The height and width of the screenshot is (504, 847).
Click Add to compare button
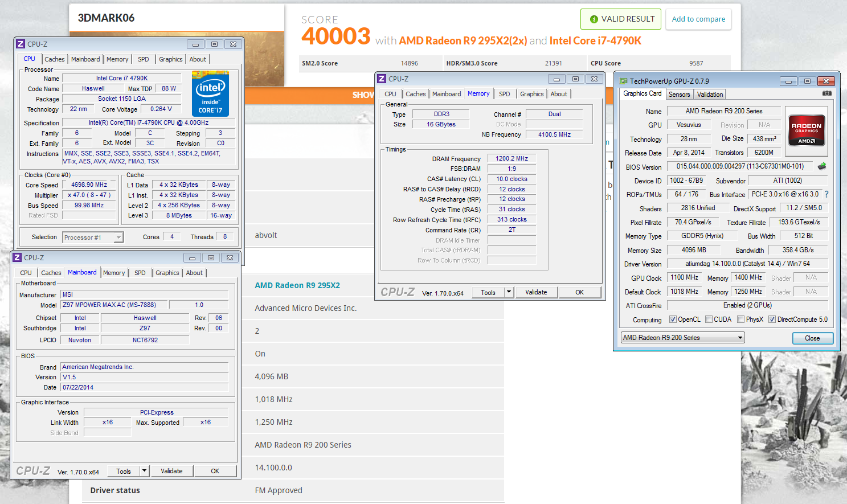coord(698,19)
